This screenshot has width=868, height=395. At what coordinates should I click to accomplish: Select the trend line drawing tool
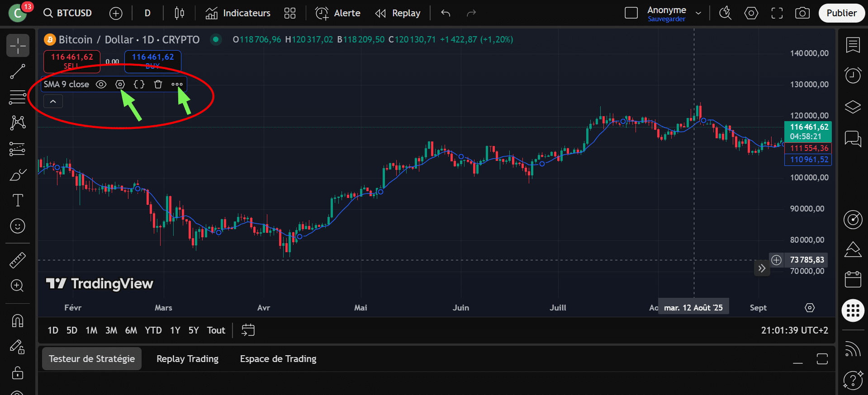click(18, 71)
